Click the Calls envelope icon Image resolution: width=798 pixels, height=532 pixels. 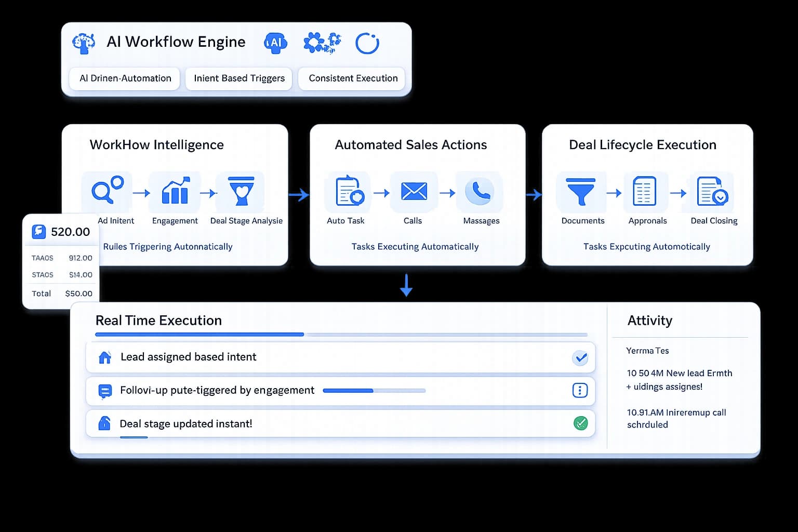tap(414, 192)
